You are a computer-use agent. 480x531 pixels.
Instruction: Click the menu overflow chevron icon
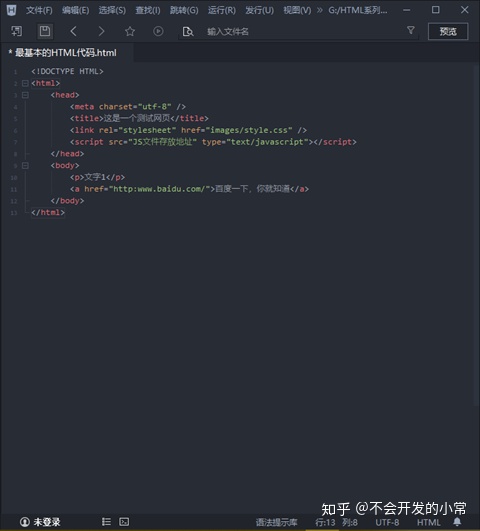click(319, 10)
